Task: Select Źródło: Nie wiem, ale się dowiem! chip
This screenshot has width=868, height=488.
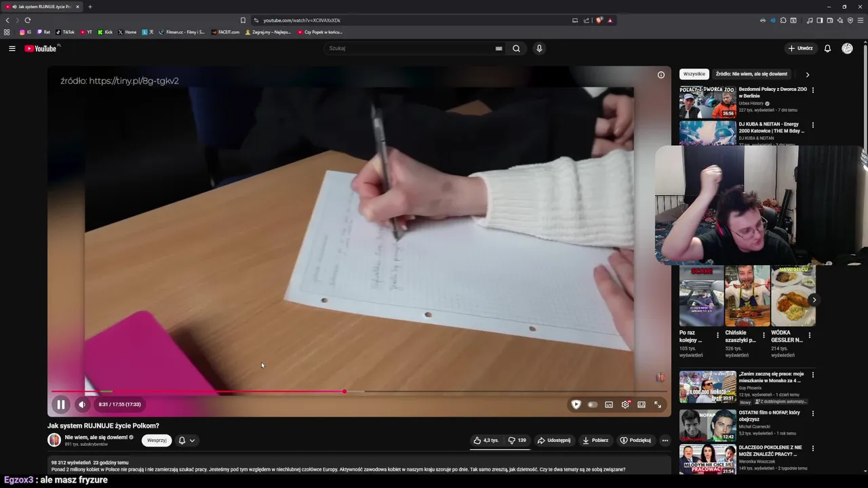Action: (x=751, y=74)
